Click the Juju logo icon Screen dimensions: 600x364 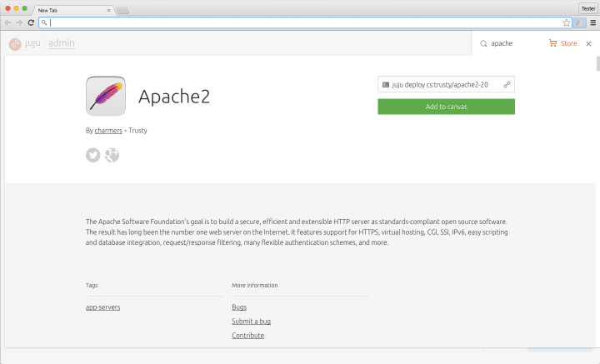(x=15, y=44)
